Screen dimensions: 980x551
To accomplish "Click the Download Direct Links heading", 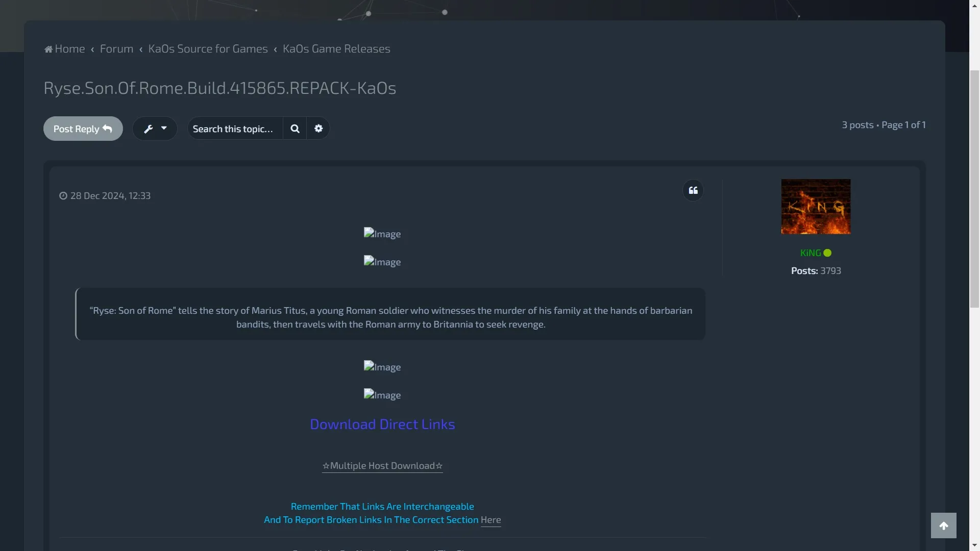I will tap(382, 424).
